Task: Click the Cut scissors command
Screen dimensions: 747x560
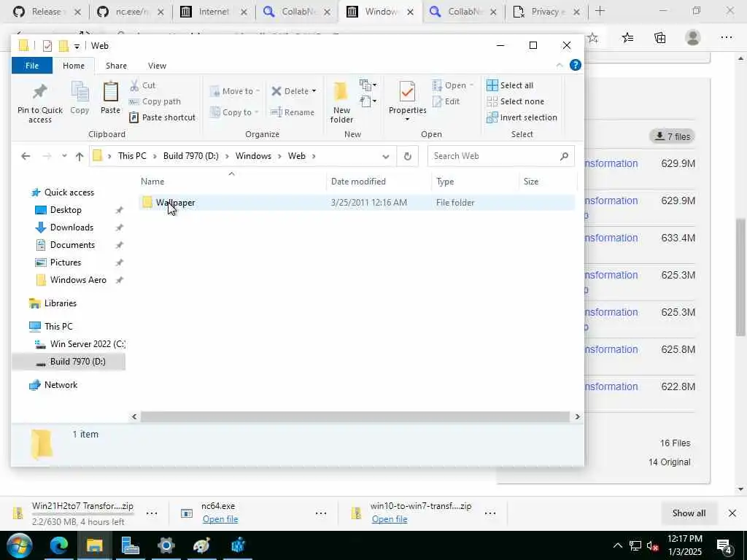Action: (142, 85)
